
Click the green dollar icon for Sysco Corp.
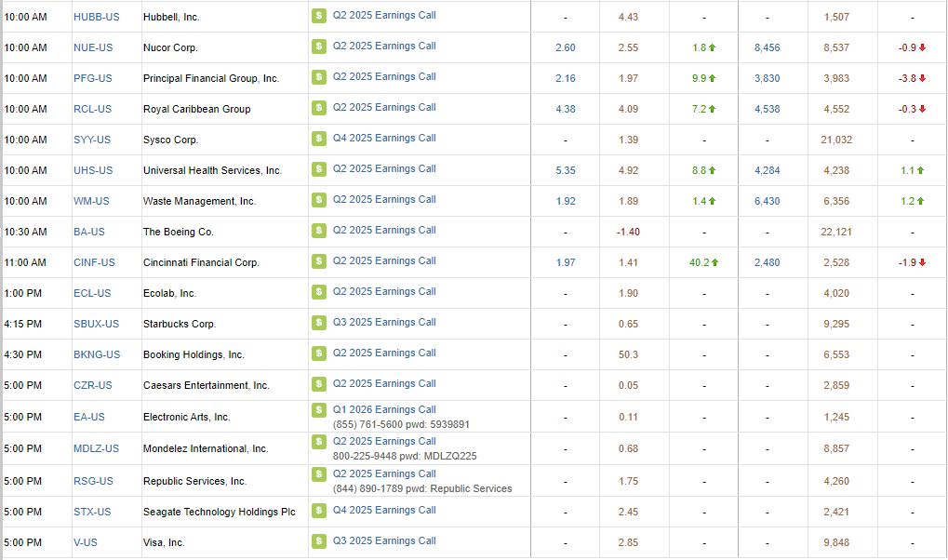pyautogui.click(x=318, y=139)
